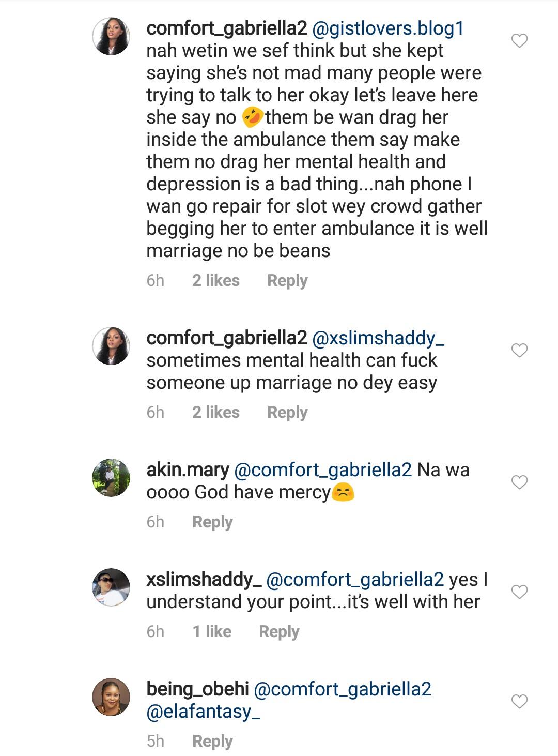Viewport: 558px width, 756px height.
Task: Like being_obehi's comment with heart icon
Action: tap(519, 702)
